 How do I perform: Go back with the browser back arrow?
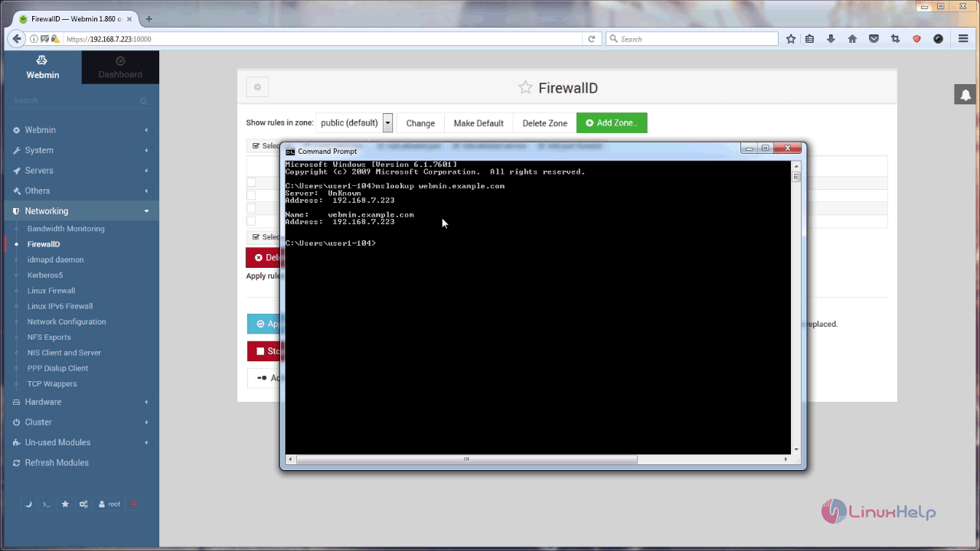[x=16, y=39]
